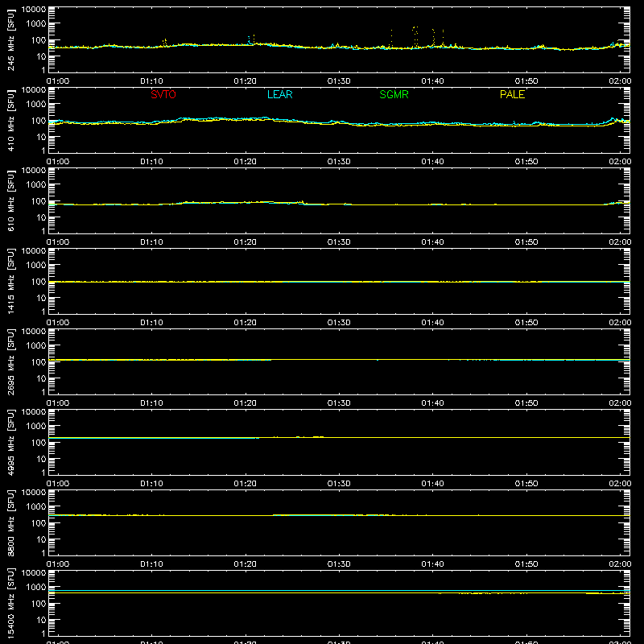
Task: Click 01:20 tick label under 2695 MHz panel
Action: pyautogui.click(x=246, y=403)
